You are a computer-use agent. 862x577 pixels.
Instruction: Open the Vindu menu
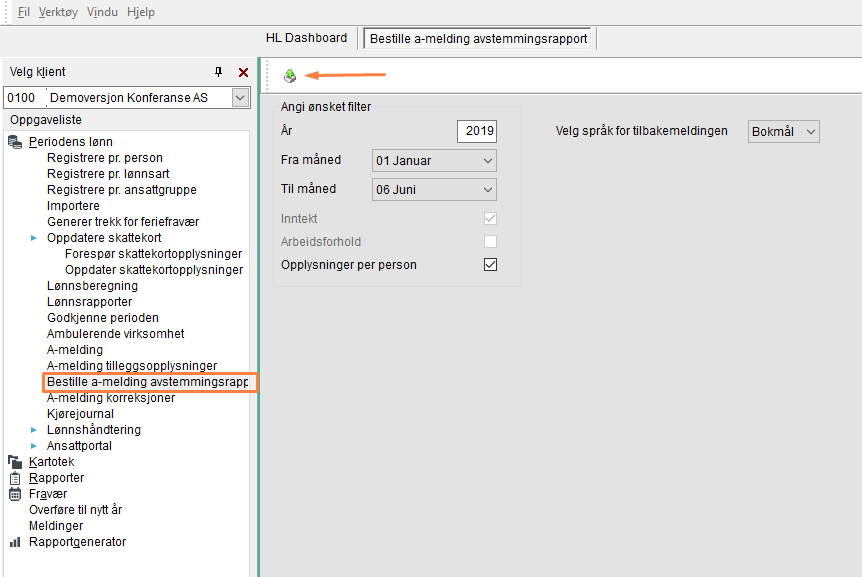(102, 12)
